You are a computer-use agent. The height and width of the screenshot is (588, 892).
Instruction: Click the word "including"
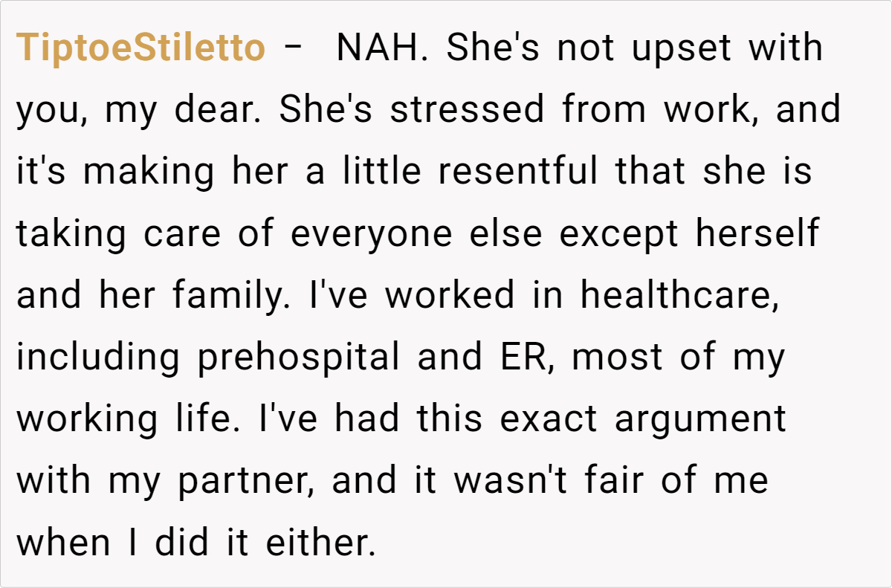pos(98,357)
